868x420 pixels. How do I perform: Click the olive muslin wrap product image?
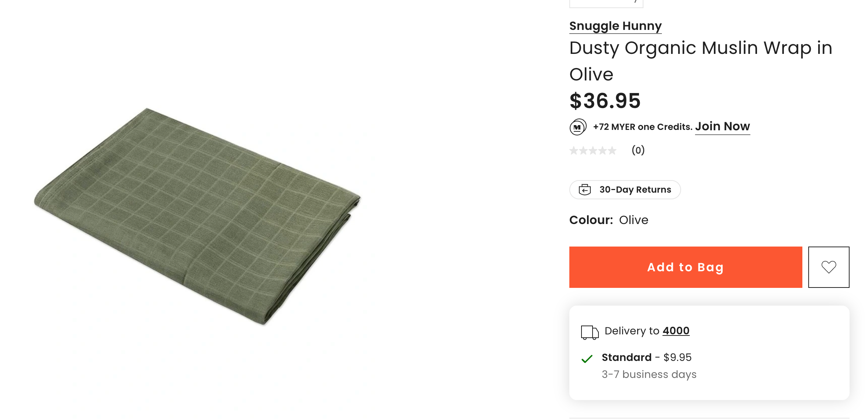pos(198,216)
